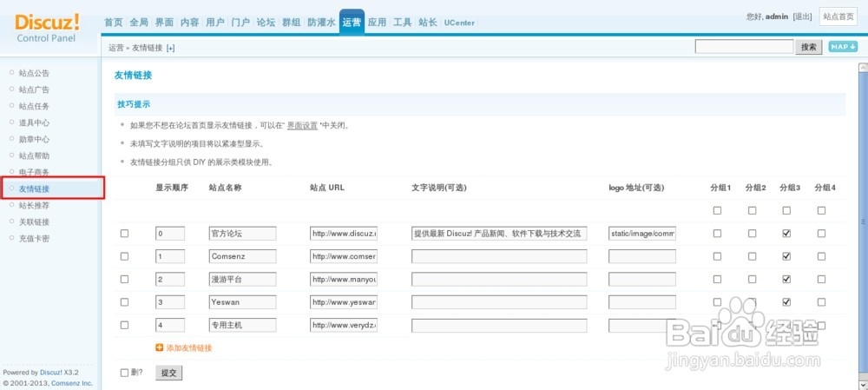Open 站点帮助 in the sidebar
Image resolution: width=868 pixels, height=390 pixels.
[x=34, y=155]
